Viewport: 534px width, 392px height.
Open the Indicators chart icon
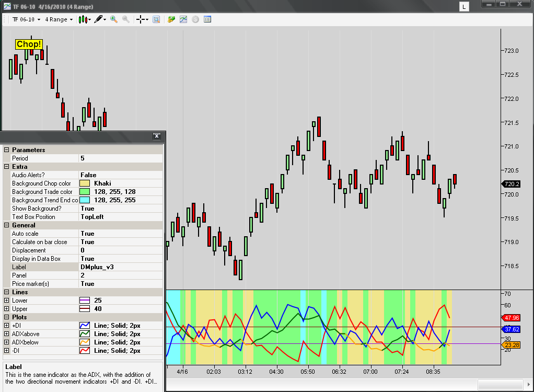[183, 19]
